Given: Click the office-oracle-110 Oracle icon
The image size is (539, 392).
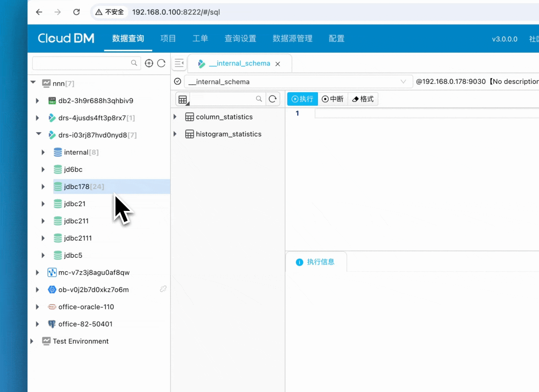Looking at the screenshot, I should click(52, 307).
